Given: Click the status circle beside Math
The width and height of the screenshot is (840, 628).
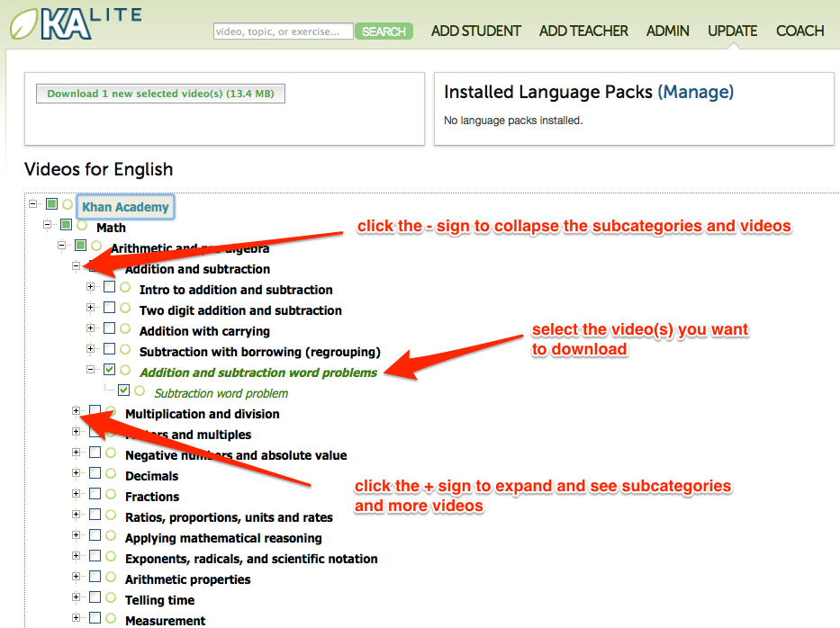Looking at the screenshot, I should pyautogui.click(x=82, y=225).
